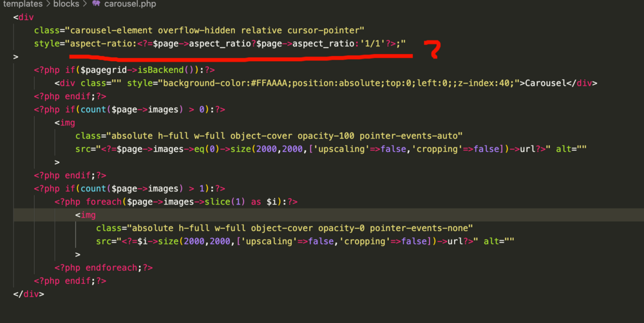Screen dimensions: 644x323
Task: Click 'carousel-element' in the class attribute
Action: tap(111, 30)
